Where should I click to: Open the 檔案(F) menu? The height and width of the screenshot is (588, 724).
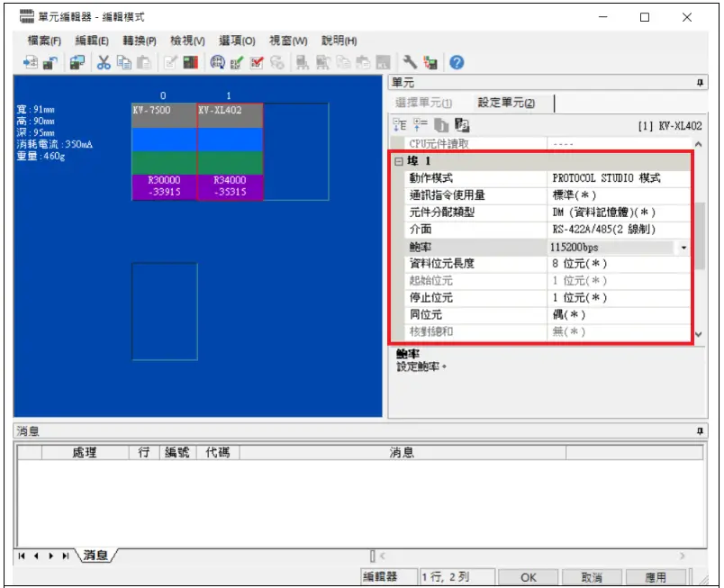[x=43, y=41]
